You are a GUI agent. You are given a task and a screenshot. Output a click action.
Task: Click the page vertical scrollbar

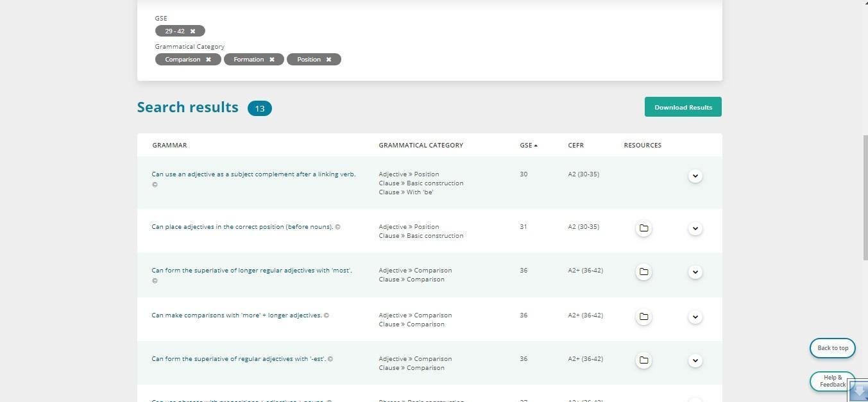pos(865,197)
